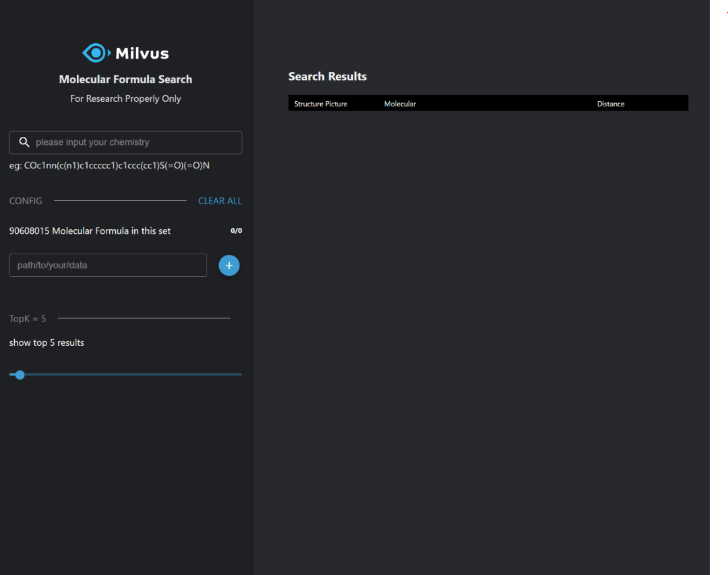Viewport: 728px width, 575px height.
Task: Click CLEAR ALL link
Action: pyautogui.click(x=220, y=201)
